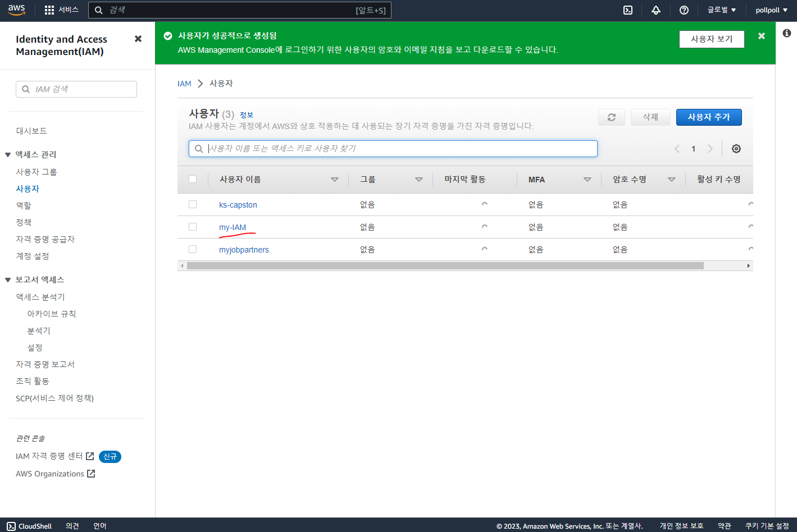Open 분석기 under 액세스 분석기
Screen dimensions: 797x532
pos(39,331)
